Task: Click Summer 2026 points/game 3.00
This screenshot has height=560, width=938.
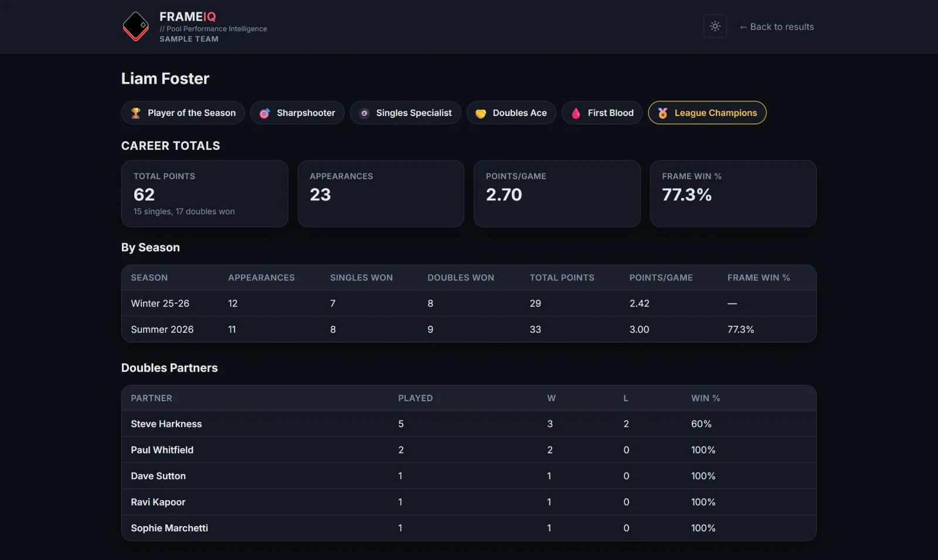Action: (640, 330)
